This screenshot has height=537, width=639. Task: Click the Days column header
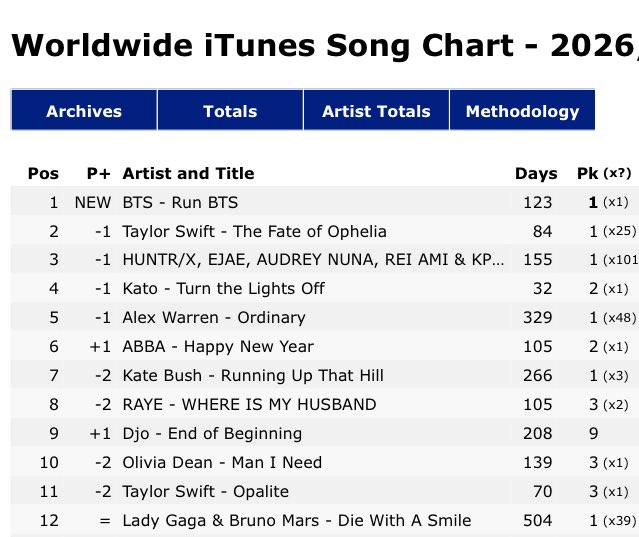point(535,173)
